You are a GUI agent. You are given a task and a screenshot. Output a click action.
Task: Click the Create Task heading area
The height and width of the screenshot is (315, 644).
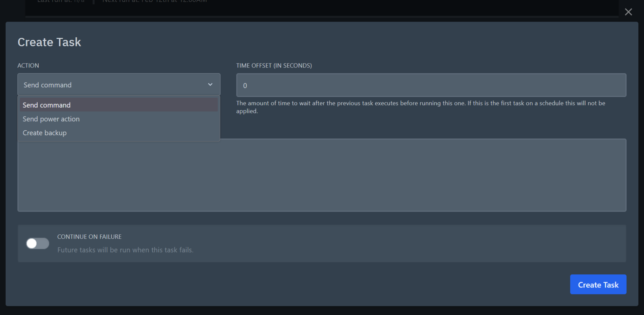point(49,42)
